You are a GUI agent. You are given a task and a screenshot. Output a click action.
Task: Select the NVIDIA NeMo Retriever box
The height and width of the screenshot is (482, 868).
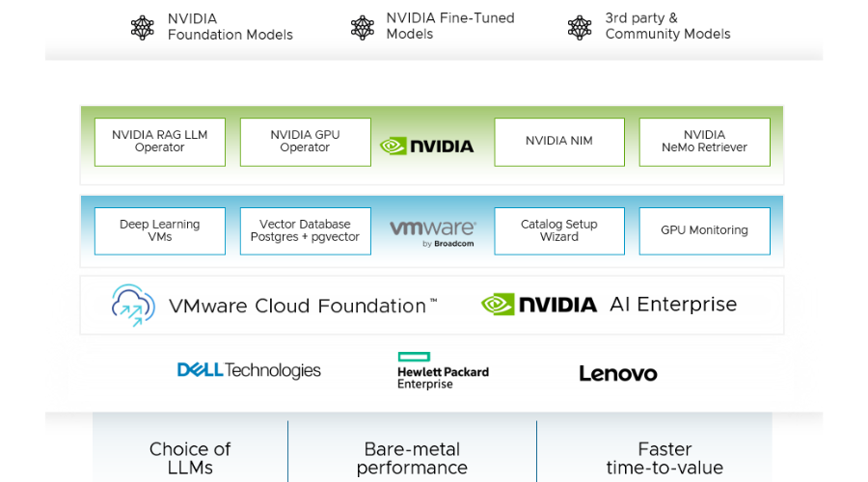[705, 142]
